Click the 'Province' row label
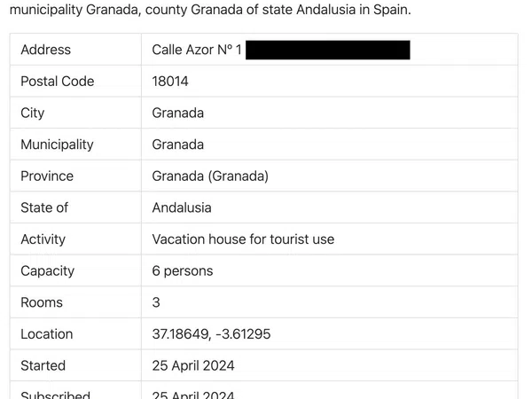Screen dimensions: 532x399 pyautogui.click(x=47, y=176)
